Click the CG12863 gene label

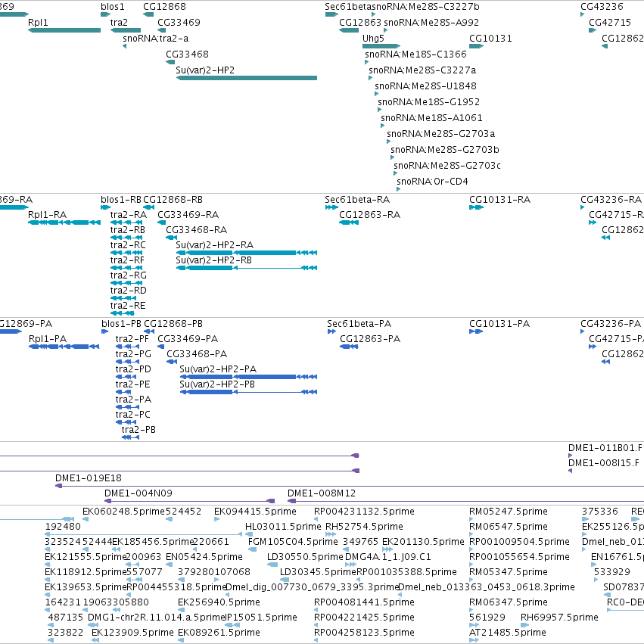click(x=359, y=23)
